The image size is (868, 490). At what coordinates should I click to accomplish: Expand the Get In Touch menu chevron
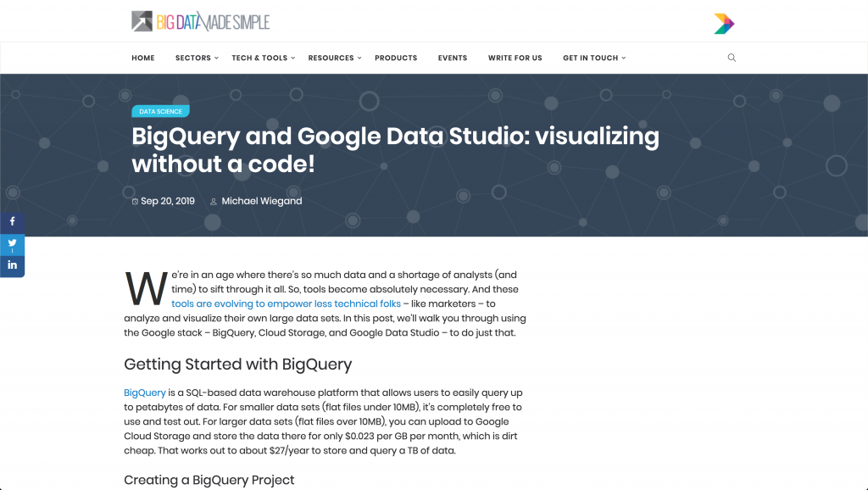[623, 58]
